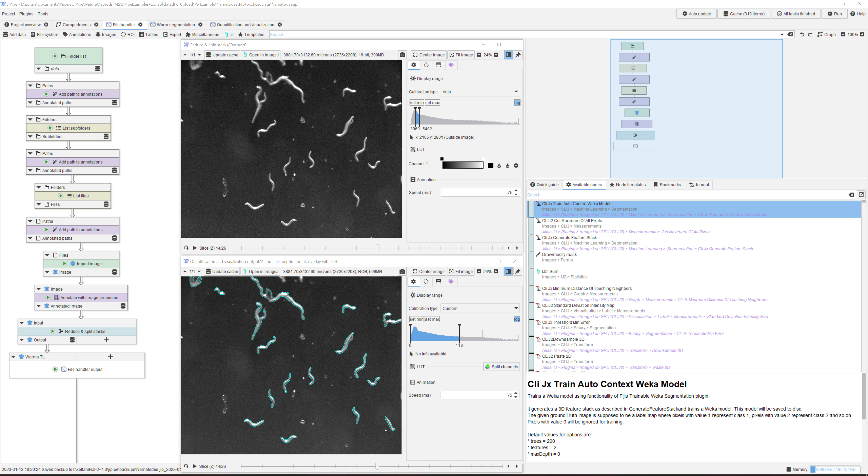
Task: Click Fit image in top viewer
Action: [461, 55]
